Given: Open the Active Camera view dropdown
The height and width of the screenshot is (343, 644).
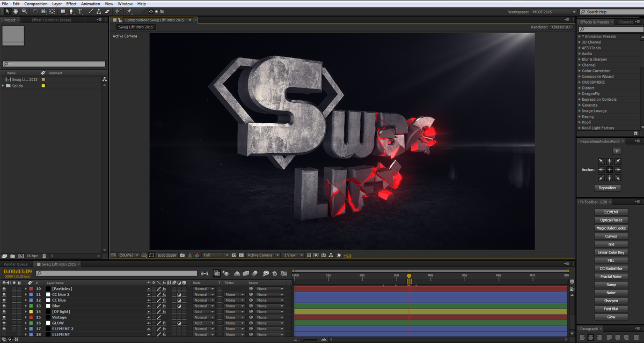Looking at the screenshot, I should click(263, 255).
